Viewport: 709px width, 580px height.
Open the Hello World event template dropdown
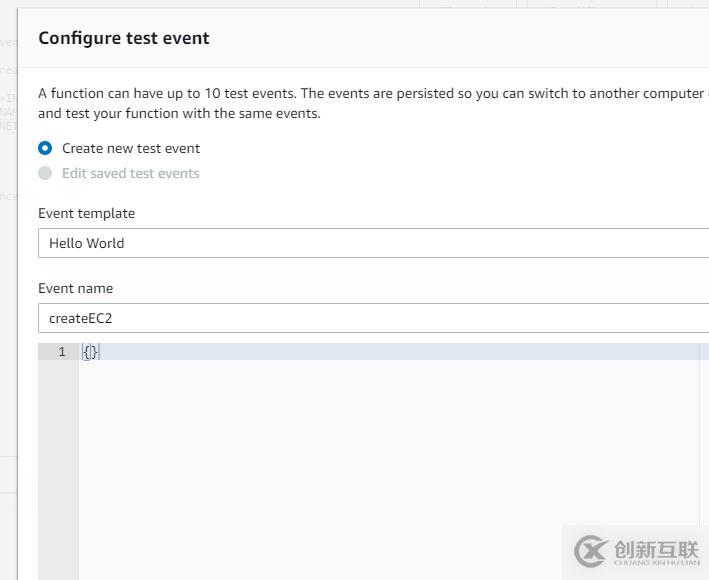373,243
